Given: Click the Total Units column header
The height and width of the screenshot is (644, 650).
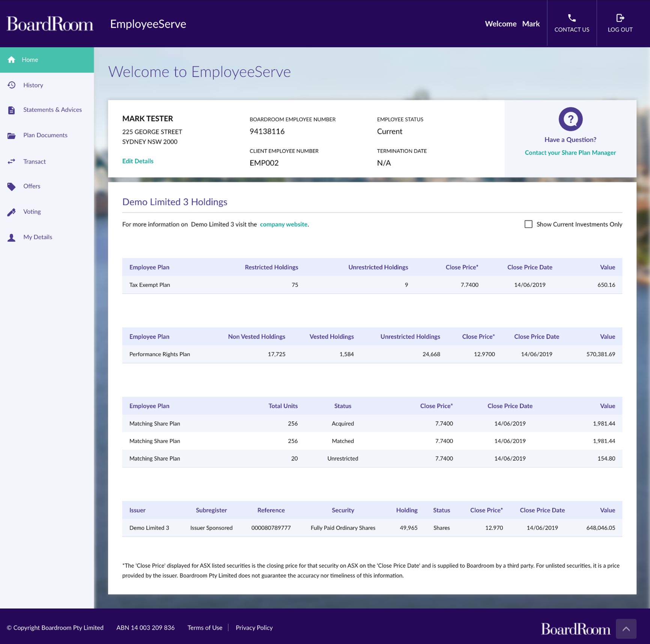Looking at the screenshot, I should pyautogui.click(x=283, y=406).
